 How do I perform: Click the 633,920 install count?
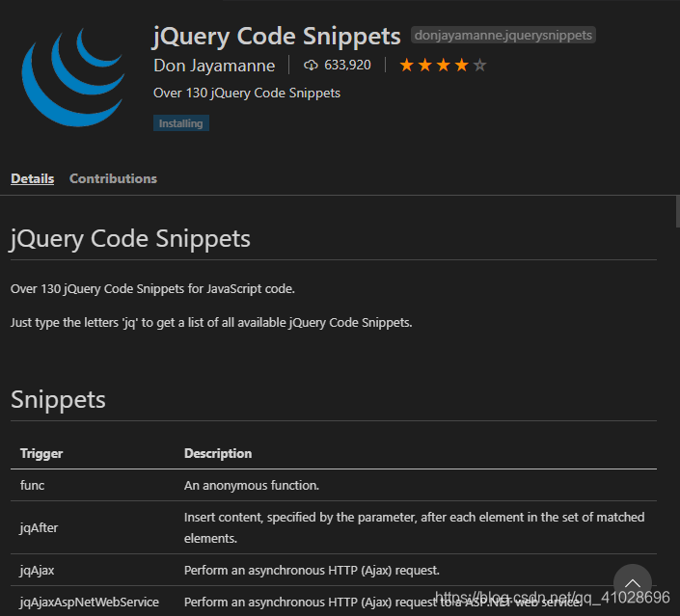click(x=347, y=65)
